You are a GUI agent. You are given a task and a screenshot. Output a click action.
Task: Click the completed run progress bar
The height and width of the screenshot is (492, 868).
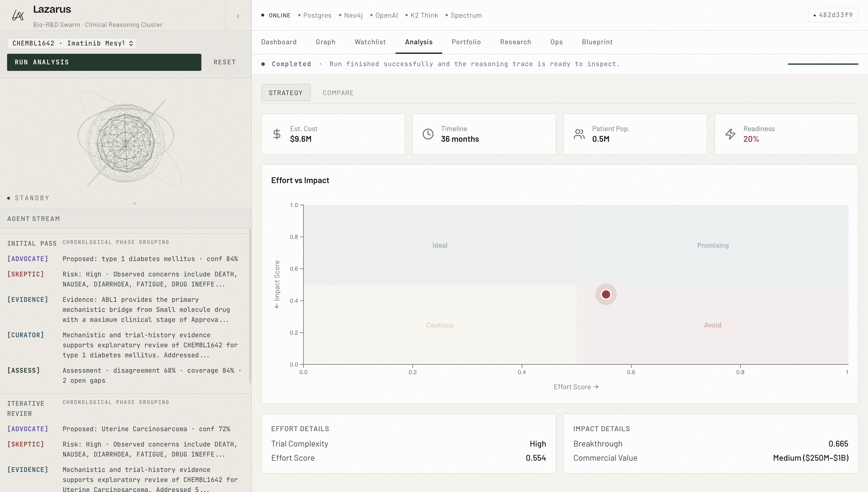click(823, 64)
